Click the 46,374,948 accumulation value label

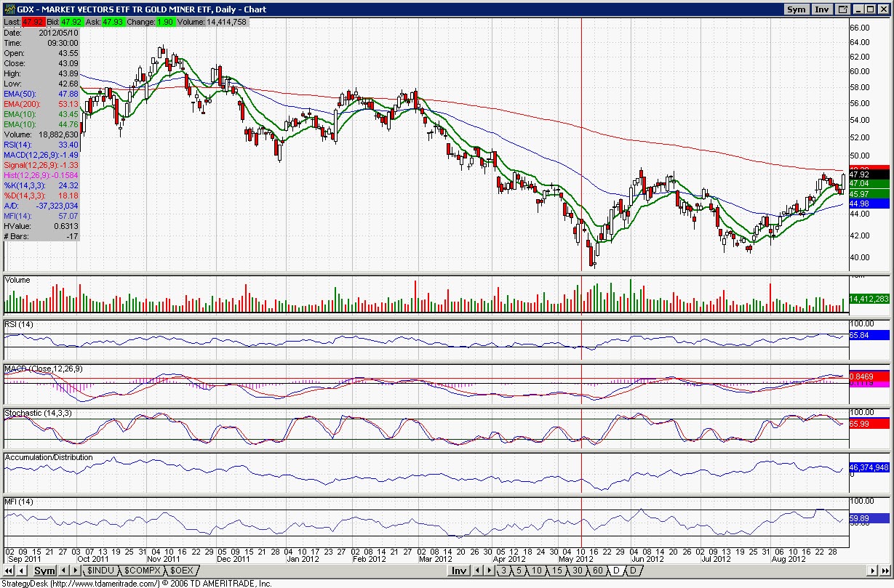[x=869, y=467]
